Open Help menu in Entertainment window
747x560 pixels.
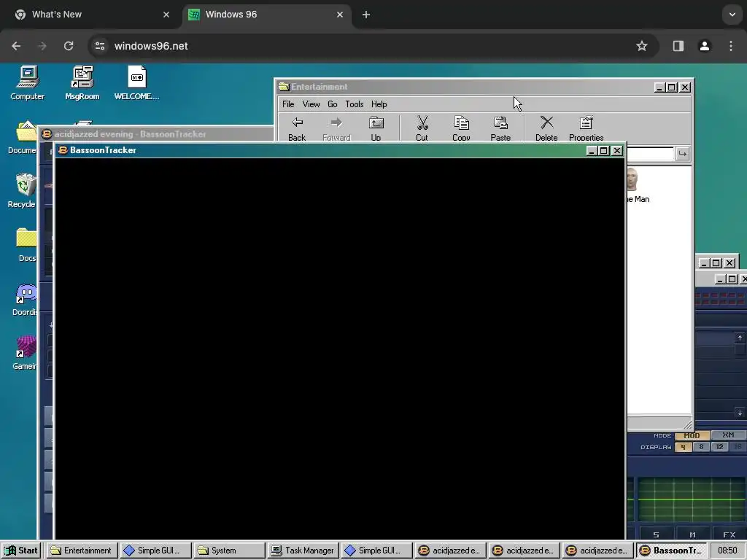click(x=379, y=104)
